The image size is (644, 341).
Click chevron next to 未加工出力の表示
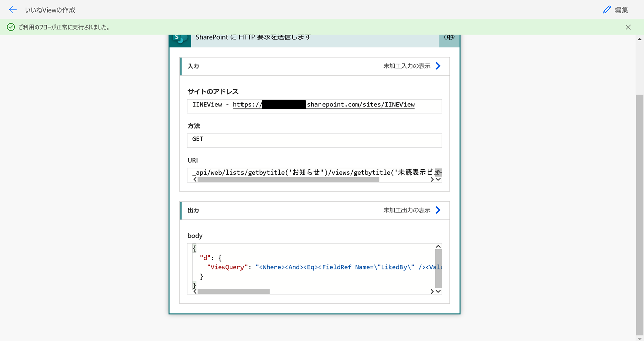coord(438,210)
